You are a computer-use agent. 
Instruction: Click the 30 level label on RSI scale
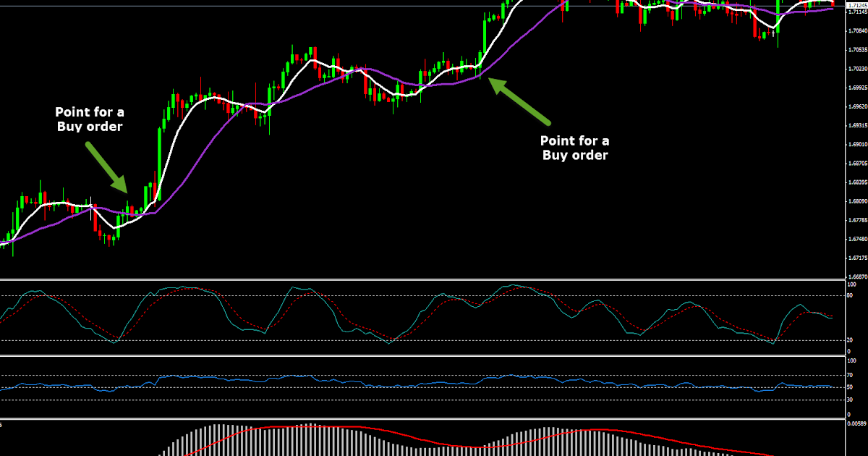click(851, 400)
